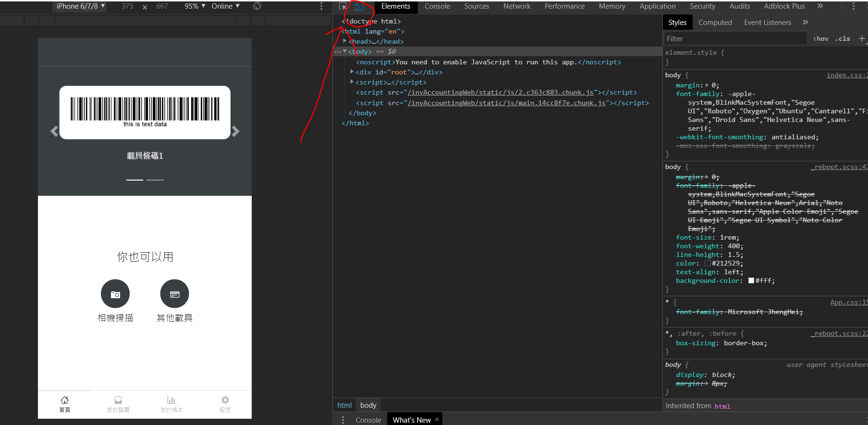Open the Online throttling dropdown

(225, 6)
